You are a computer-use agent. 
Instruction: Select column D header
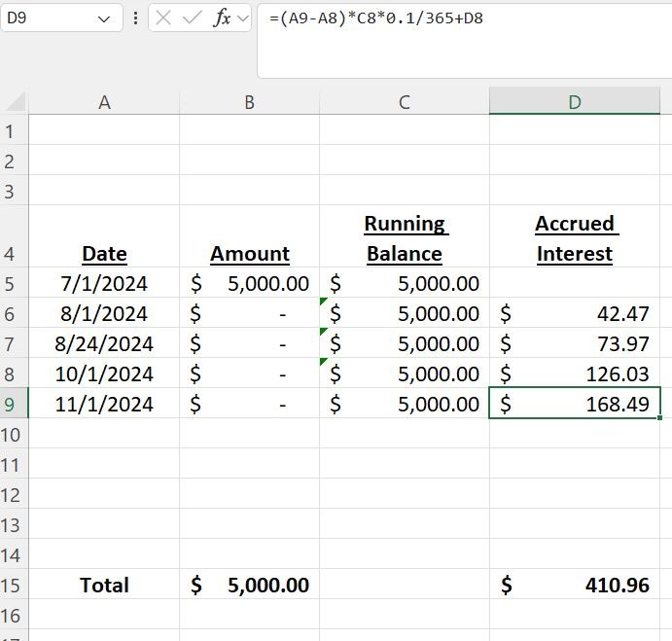coord(575,101)
